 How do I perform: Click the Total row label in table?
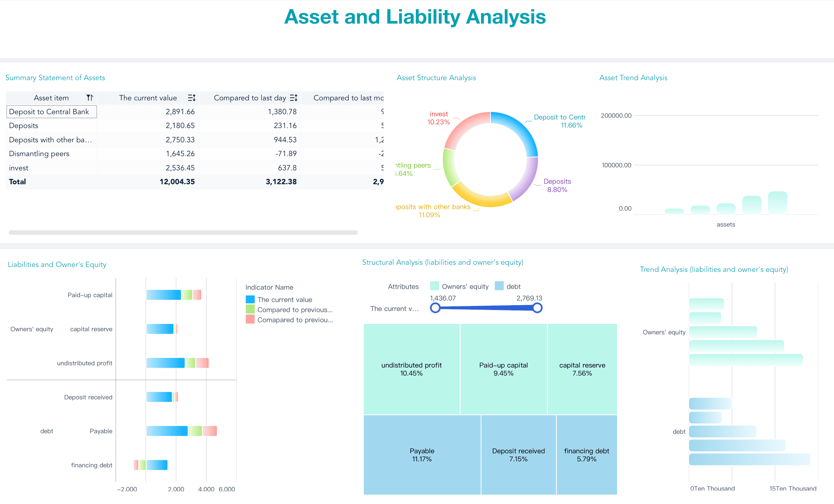[x=18, y=182]
